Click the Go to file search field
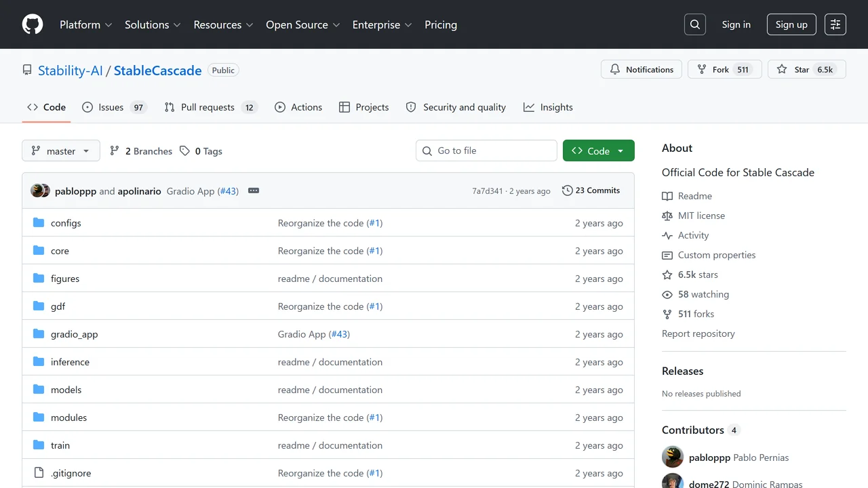 486,150
